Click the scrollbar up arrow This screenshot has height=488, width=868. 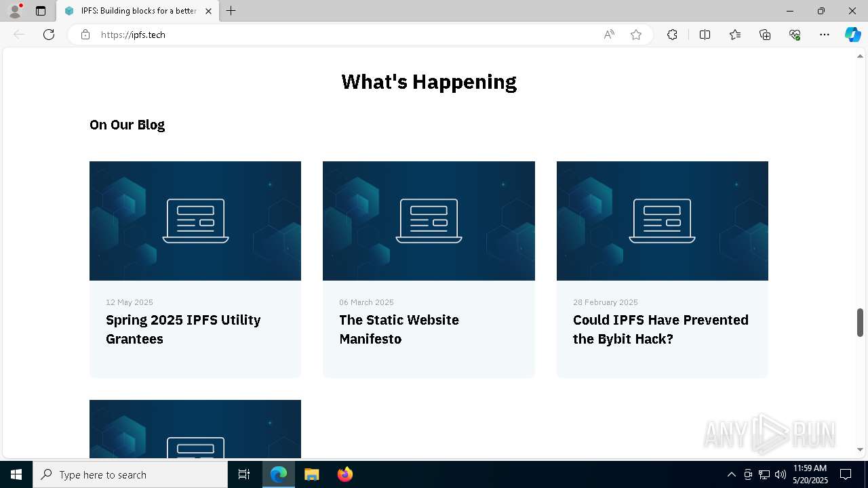[860, 56]
